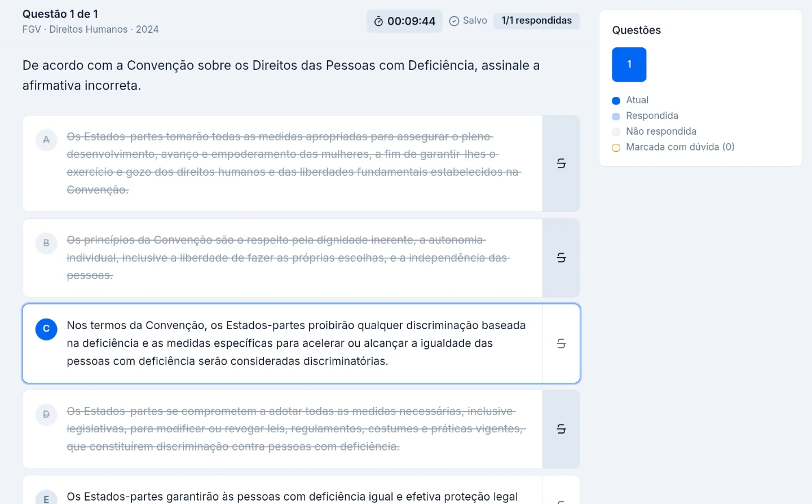Select answer letter D

coord(46,414)
